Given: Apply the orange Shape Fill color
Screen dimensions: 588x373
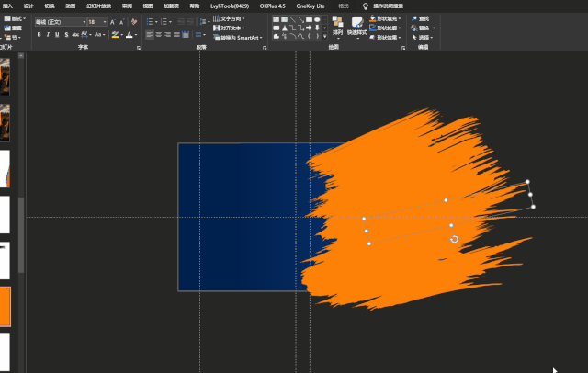Looking at the screenshot, I should tap(372, 18).
